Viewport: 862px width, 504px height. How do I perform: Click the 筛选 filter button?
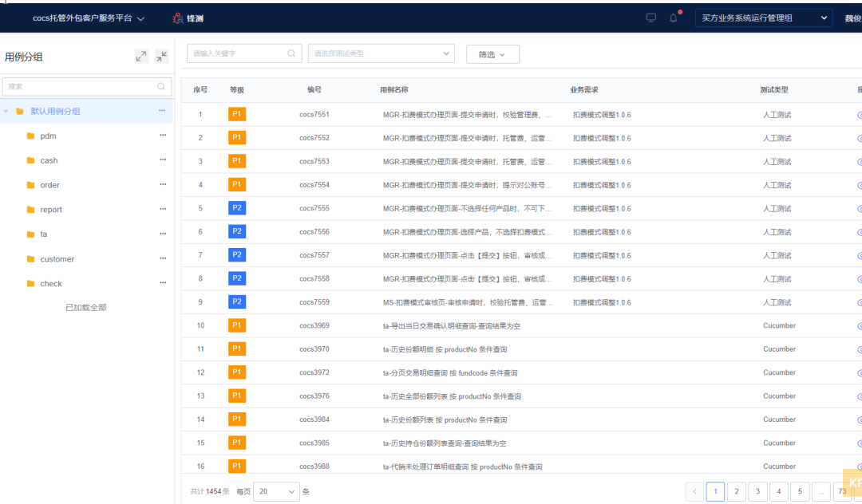pos(492,54)
